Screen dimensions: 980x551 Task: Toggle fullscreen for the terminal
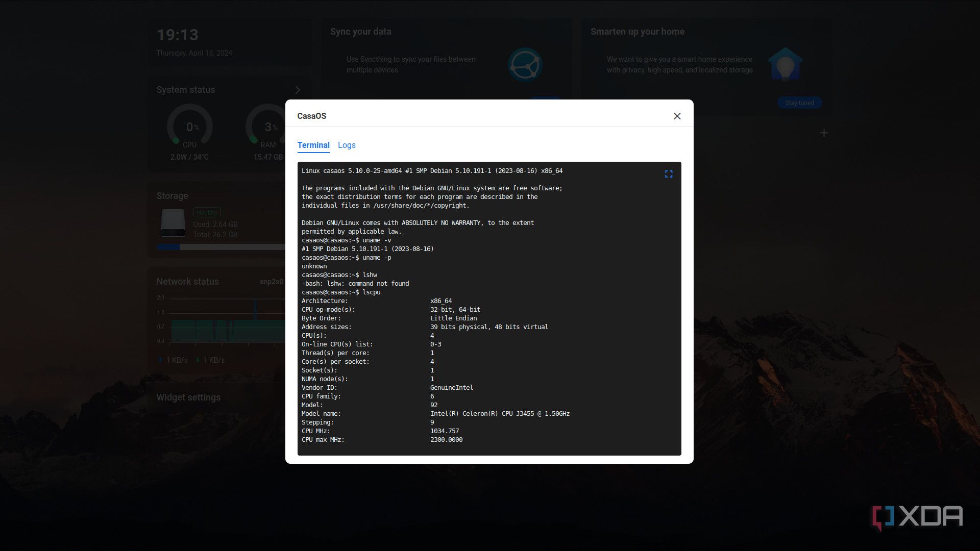pyautogui.click(x=669, y=174)
